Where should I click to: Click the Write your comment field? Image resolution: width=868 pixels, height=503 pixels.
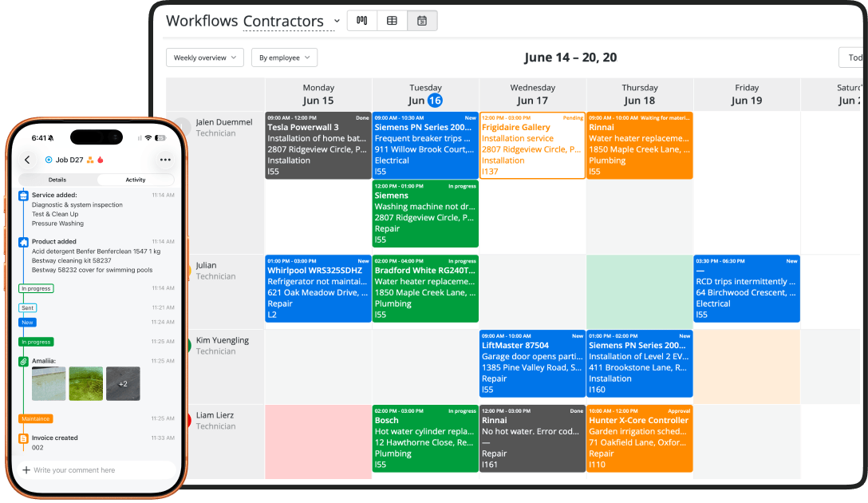click(x=97, y=469)
